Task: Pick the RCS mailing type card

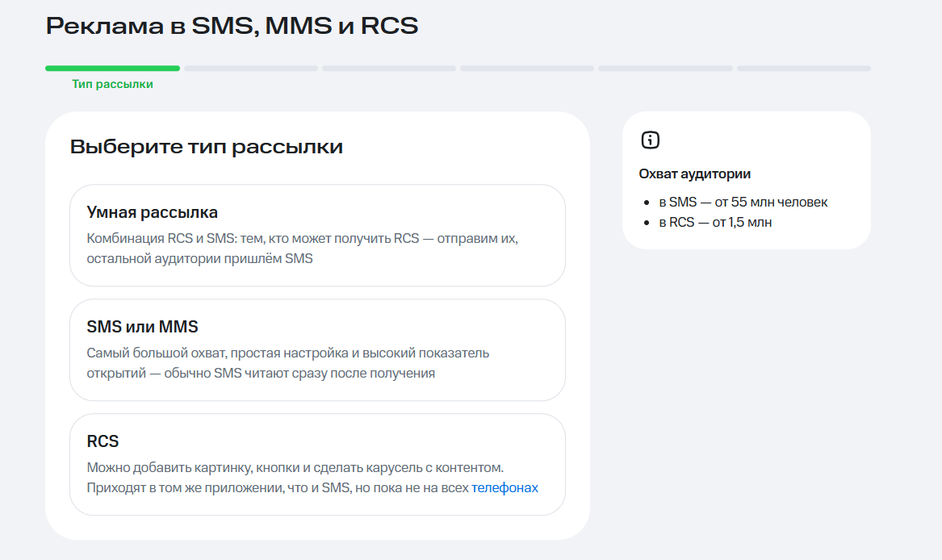Action: point(317,465)
